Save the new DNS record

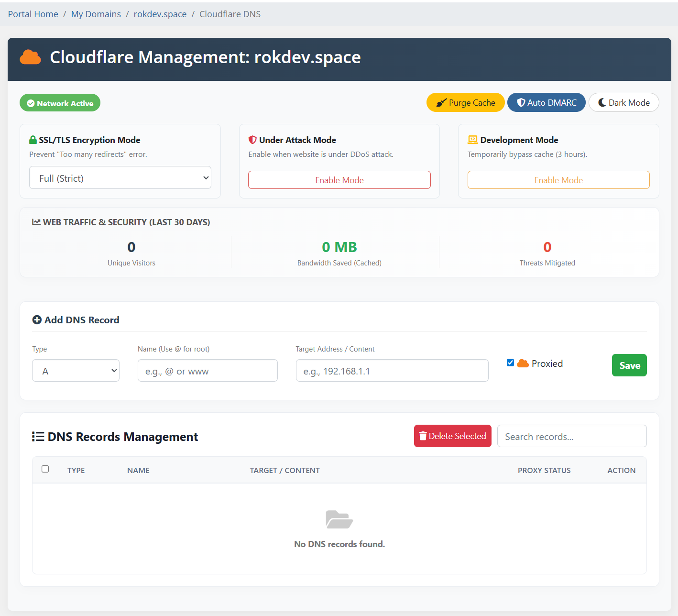[629, 365]
